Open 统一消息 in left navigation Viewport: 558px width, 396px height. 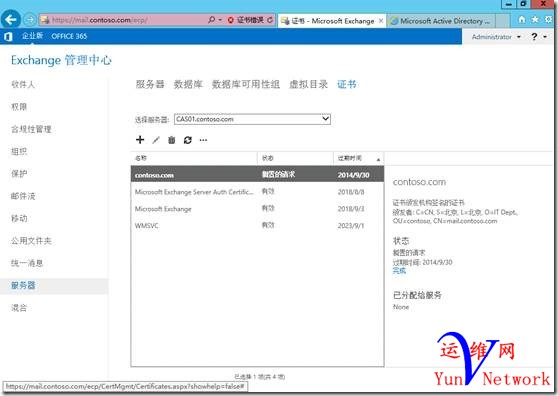(x=27, y=263)
